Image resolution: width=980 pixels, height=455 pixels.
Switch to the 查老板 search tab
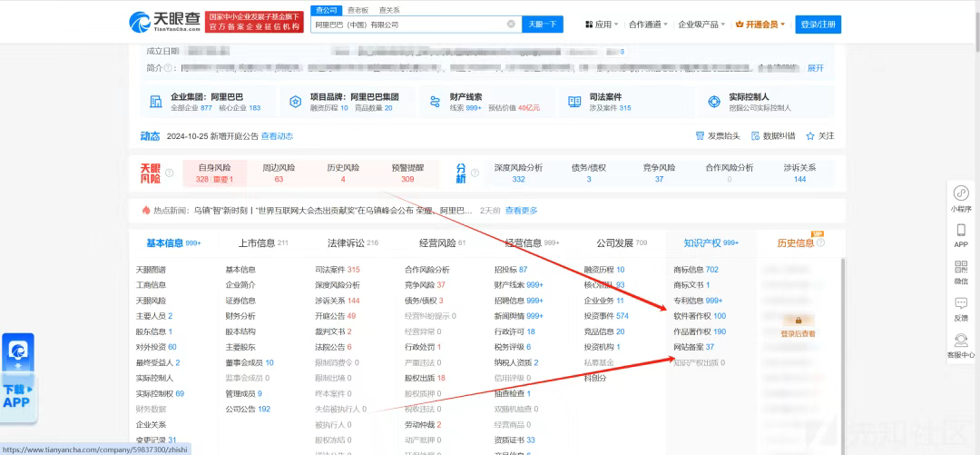coord(358,10)
